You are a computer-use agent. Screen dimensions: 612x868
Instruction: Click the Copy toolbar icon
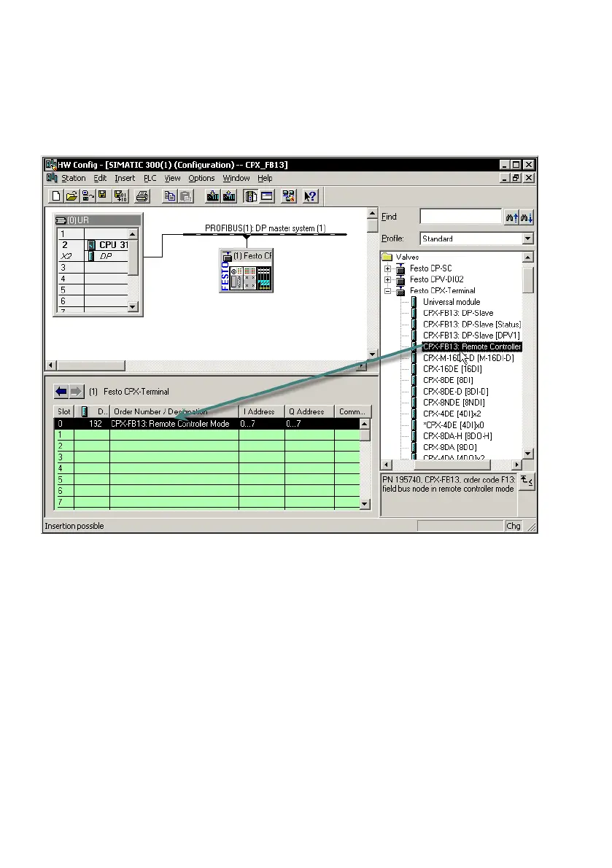[170, 196]
